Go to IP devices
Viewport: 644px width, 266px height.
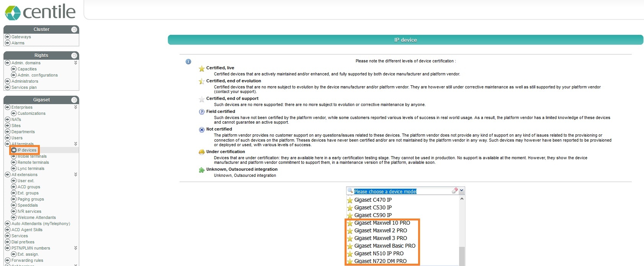pos(27,150)
